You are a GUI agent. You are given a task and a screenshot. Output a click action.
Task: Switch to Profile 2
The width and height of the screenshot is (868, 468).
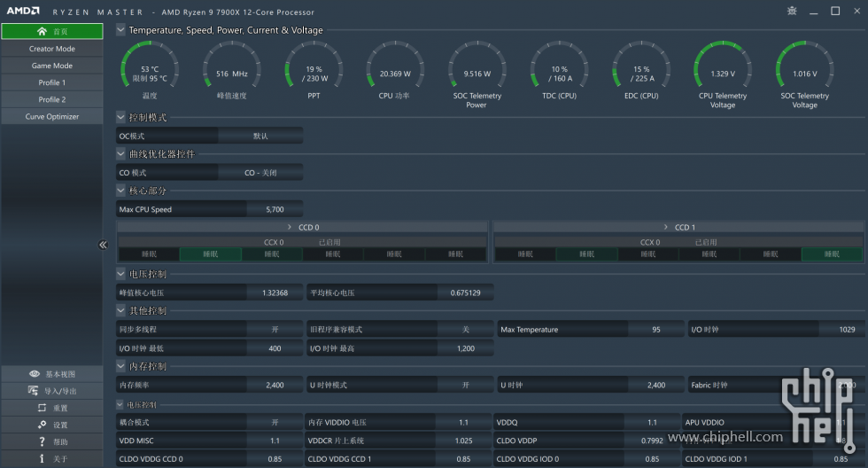click(x=52, y=99)
